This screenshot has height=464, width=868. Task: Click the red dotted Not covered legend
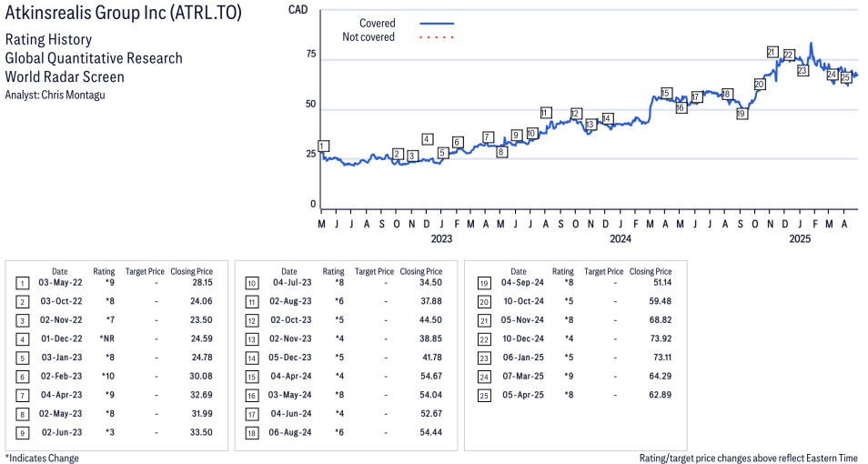[x=437, y=37]
